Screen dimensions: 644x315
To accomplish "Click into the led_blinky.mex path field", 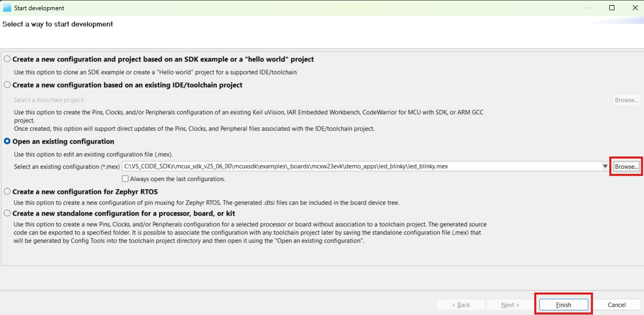I will (357, 166).
